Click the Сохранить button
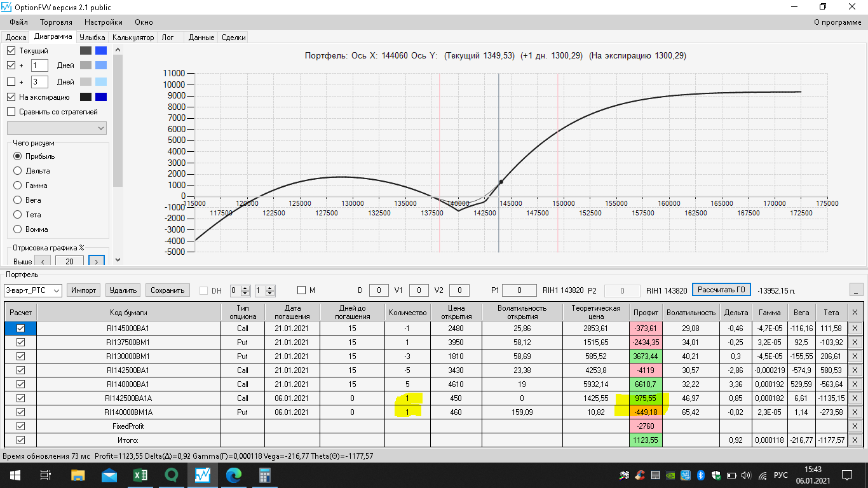Image resolution: width=868 pixels, height=488 pixels. tap(168, 290)
